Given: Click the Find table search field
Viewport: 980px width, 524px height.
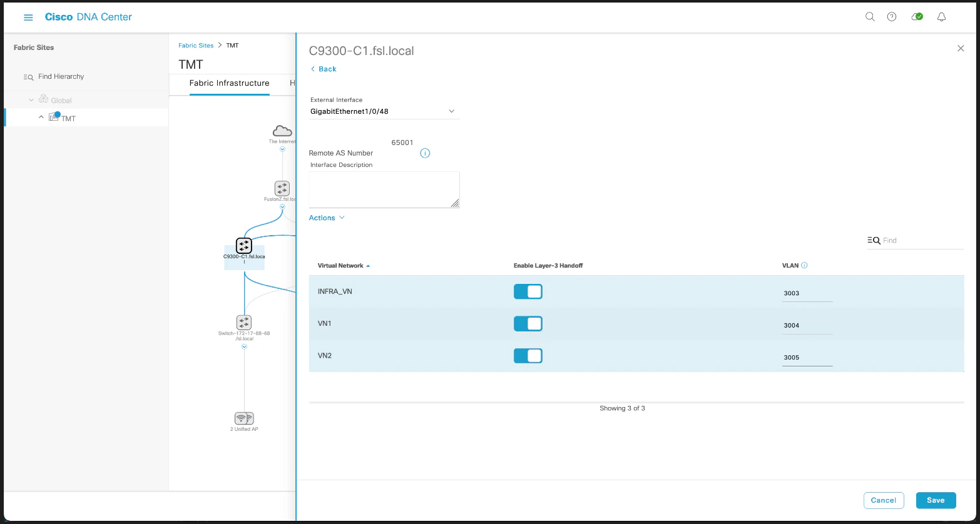Looking at the screenshot, I should (x=915, y=240).
